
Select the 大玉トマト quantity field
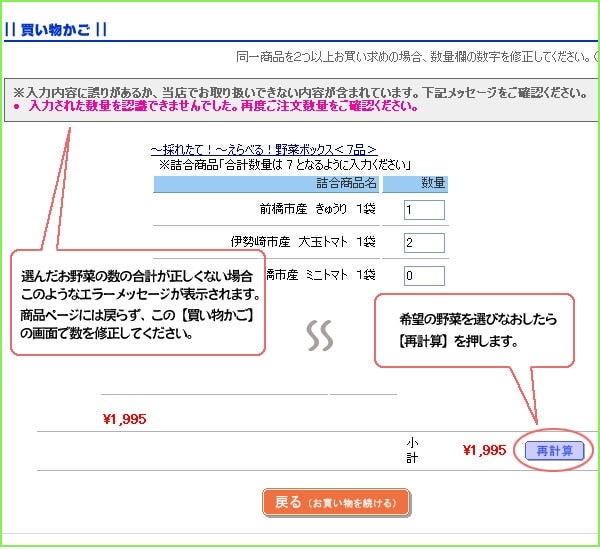click(x=424, y=242)
